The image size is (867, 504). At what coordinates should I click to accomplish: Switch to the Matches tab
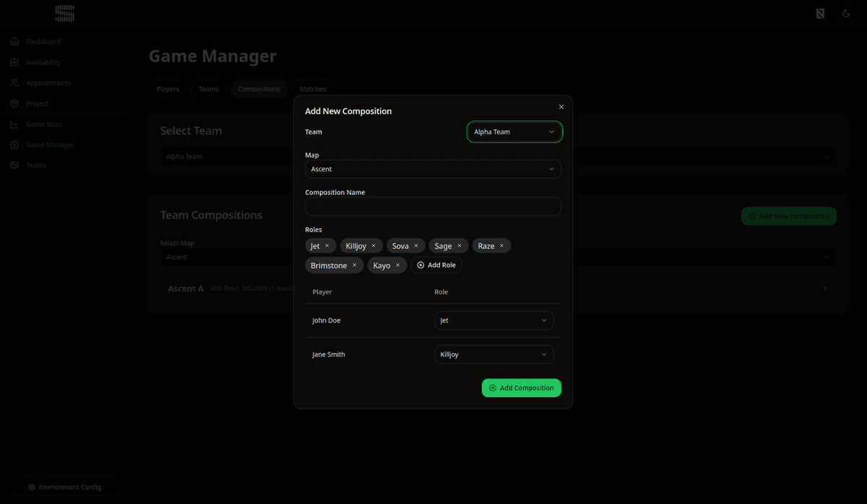click(x=313, y=90)
